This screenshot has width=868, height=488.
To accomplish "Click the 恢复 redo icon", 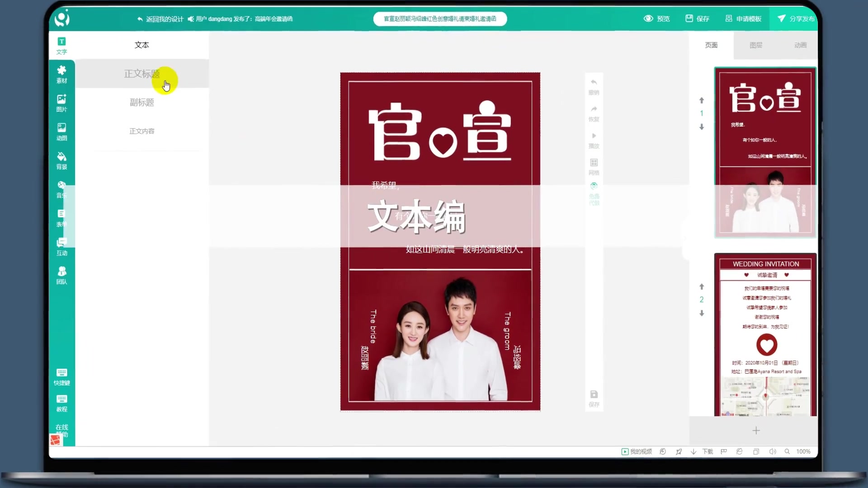I will [594, 113].
